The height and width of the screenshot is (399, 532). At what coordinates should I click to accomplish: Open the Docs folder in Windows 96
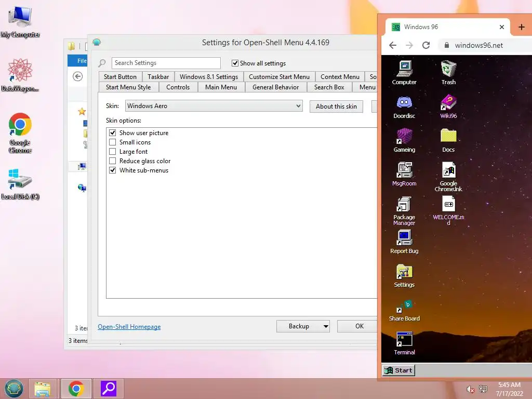(x=448, y=140)
